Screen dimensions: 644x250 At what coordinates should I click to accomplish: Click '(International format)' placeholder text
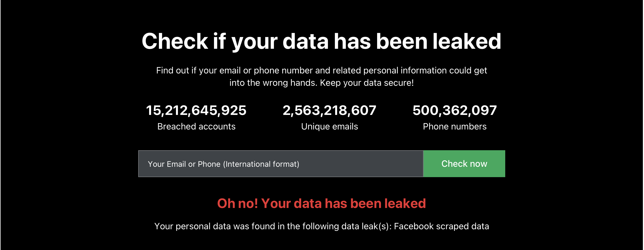[x=261, y=164]
